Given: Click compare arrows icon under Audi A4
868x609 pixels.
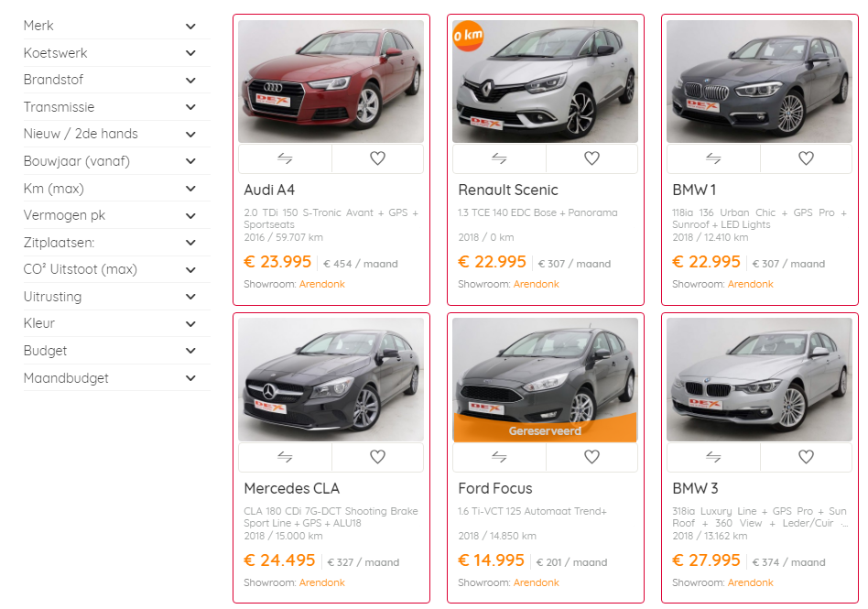Looking at the screenshot, I should (285, 158).
